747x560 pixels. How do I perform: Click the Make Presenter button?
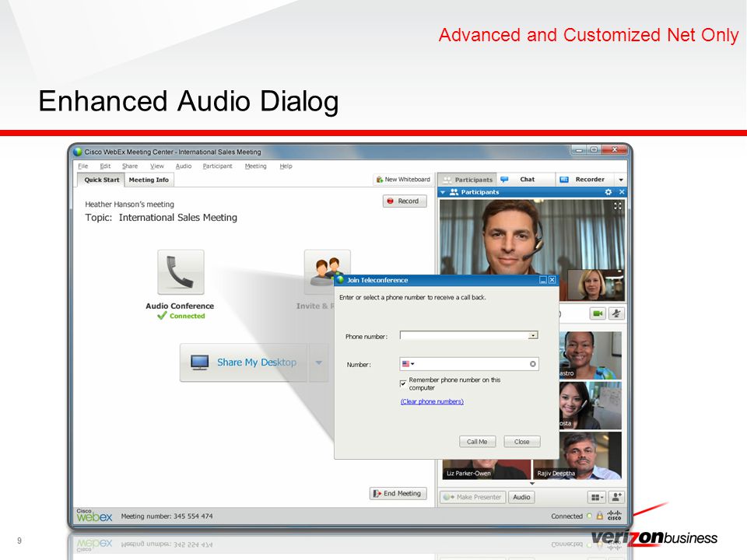[472, 497]
